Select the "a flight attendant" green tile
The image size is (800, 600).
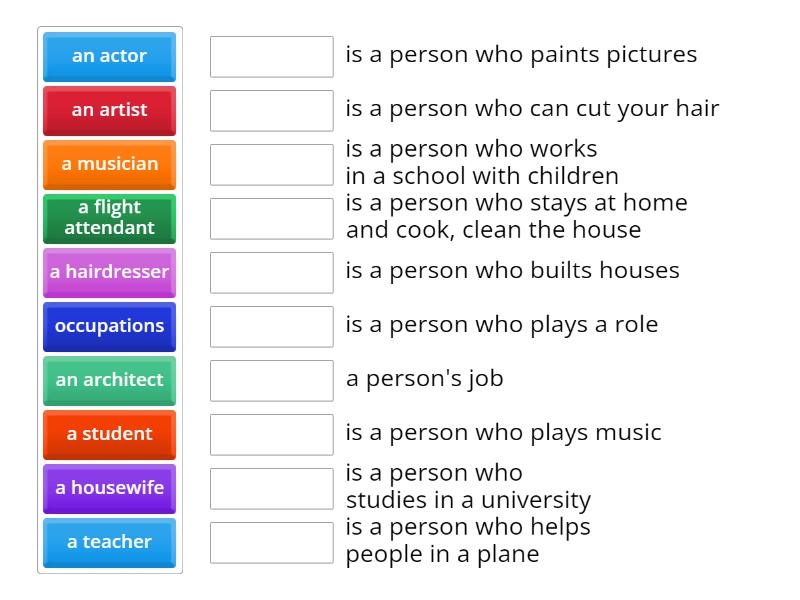tap(109, 219)
